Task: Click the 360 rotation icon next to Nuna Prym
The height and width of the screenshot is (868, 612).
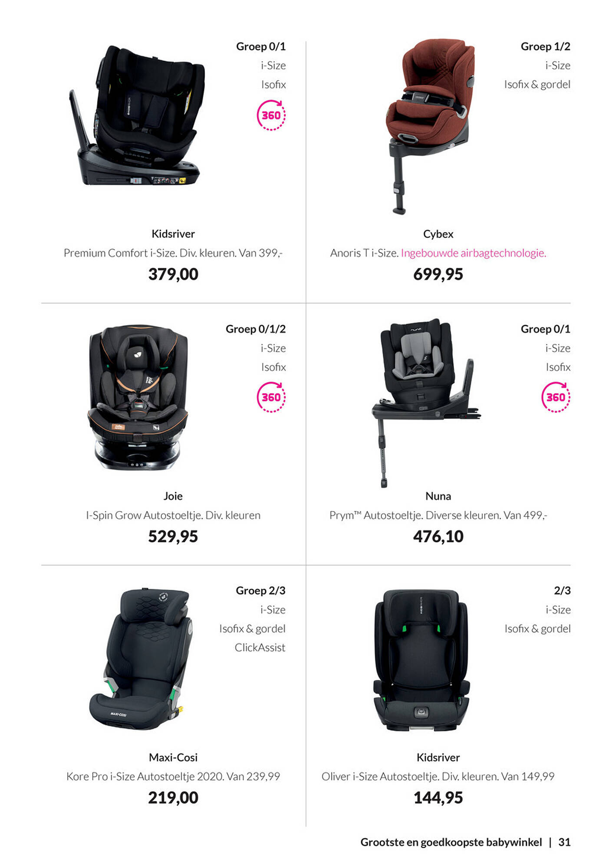Action: (x=556, y=397)
